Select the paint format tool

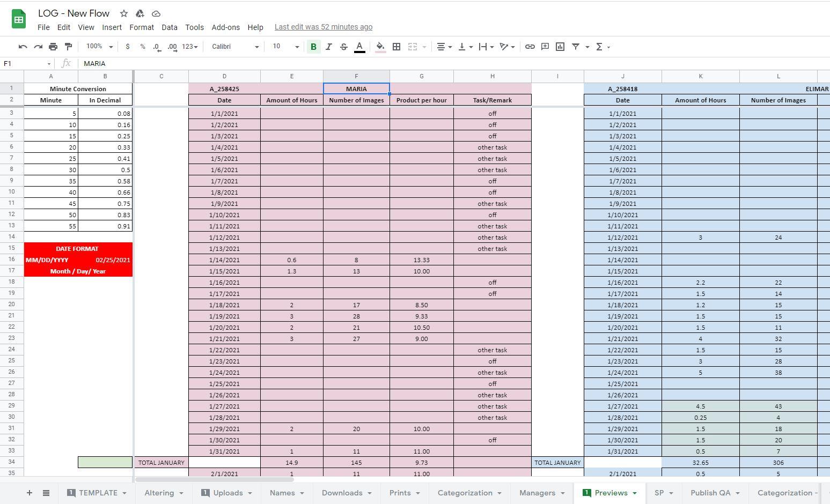(x=68, y=47)
